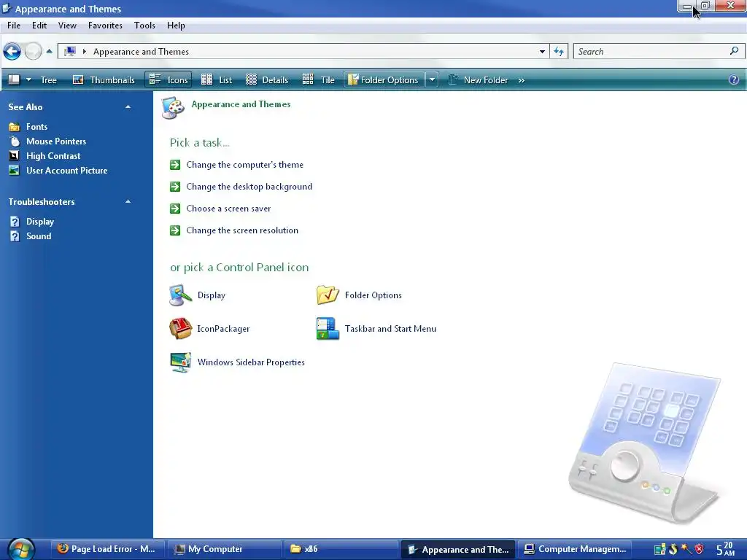The image size is (747, 560).
Task: Click the layout pane toolbar button
Action: 15,79
